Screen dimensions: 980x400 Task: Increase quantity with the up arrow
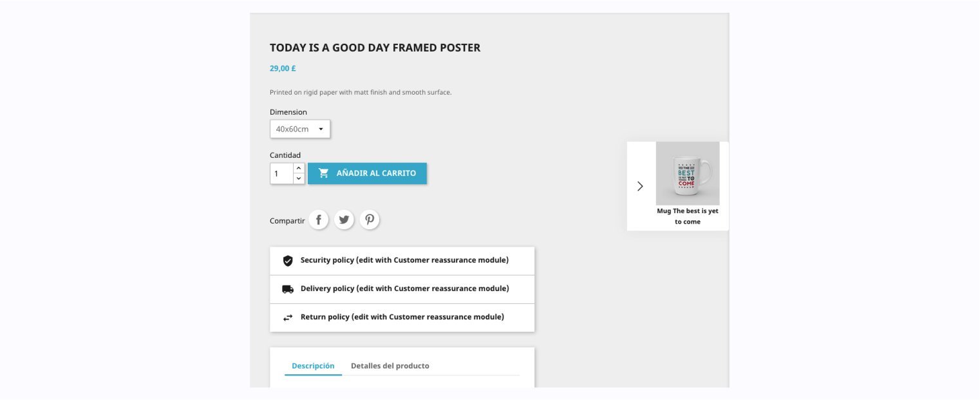pos(299,168)
